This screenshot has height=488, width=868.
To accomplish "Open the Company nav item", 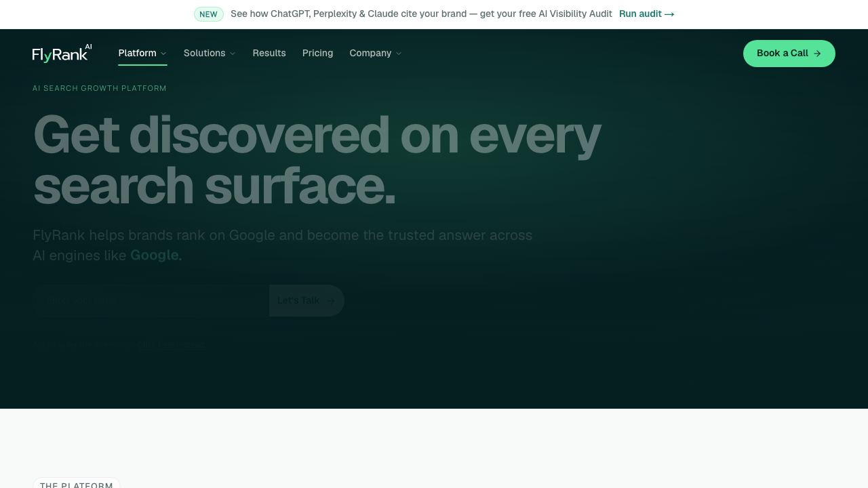I will [376, 53].
